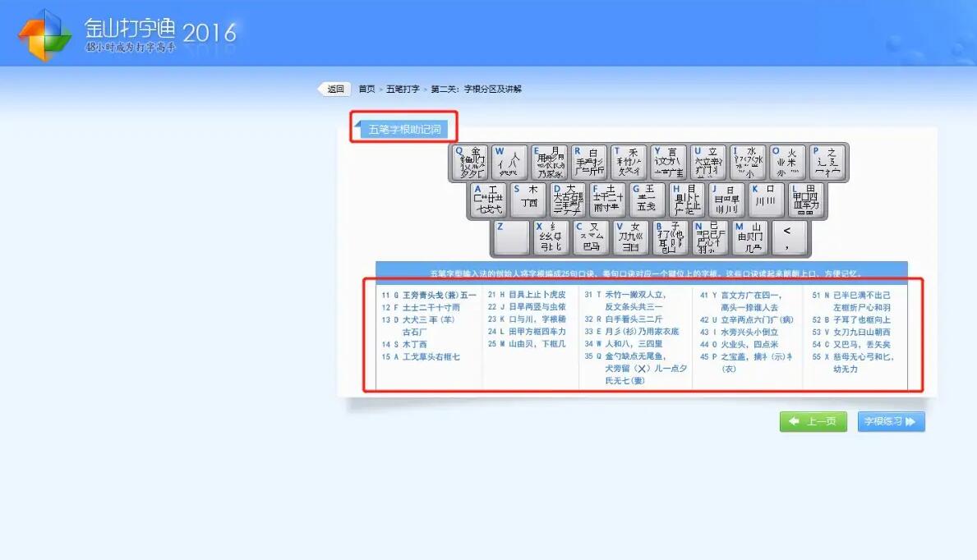Select the K key on the keyboard diagram
Screen dimensions: 977x560
767,200
